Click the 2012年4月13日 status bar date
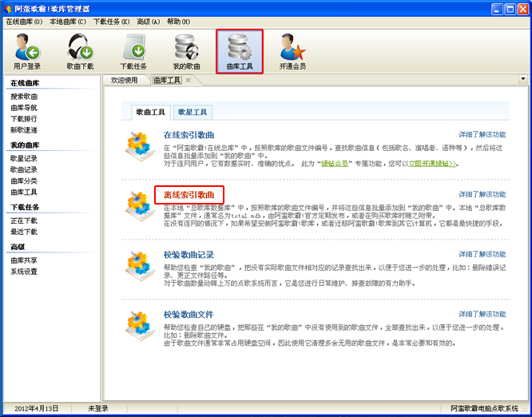 point(37,408)
